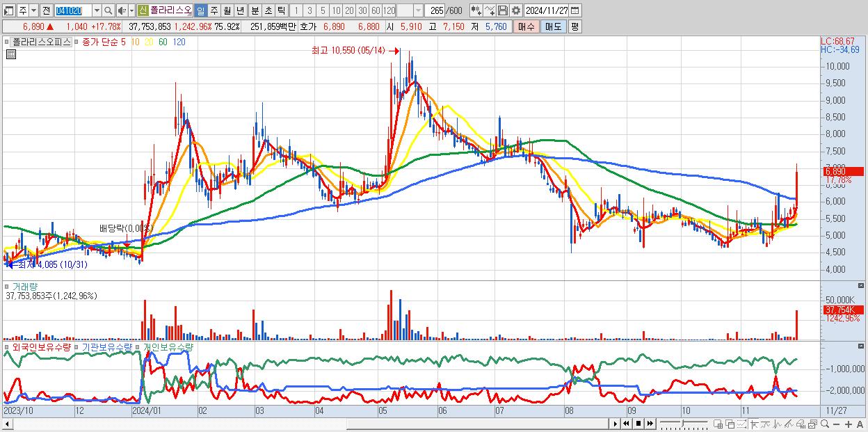Select interval 60 button
Image resolution: width=868 pixels, height=432 pixels.
376,10
